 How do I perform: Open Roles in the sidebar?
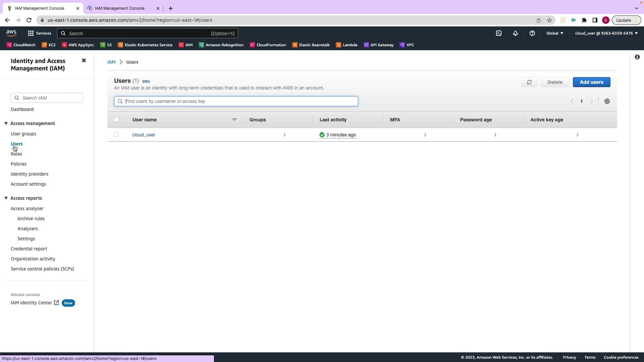[x=16, y=154]
